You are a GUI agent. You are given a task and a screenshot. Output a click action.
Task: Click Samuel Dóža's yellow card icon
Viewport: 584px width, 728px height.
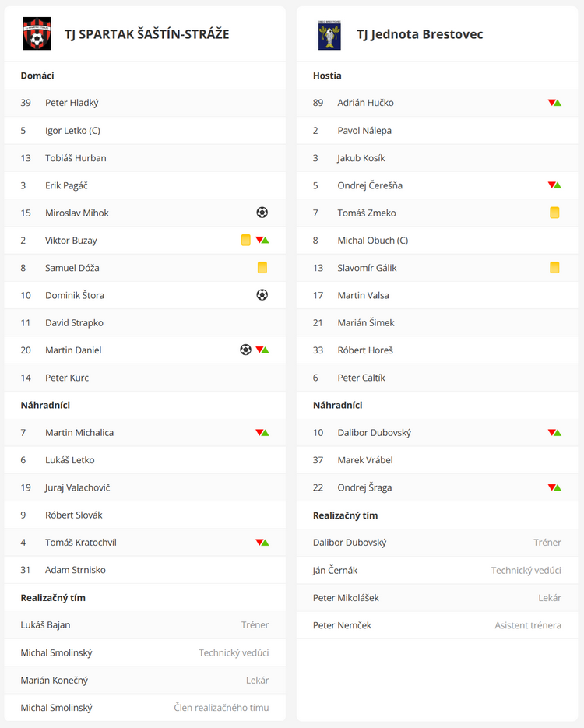[x=262, y=267]
